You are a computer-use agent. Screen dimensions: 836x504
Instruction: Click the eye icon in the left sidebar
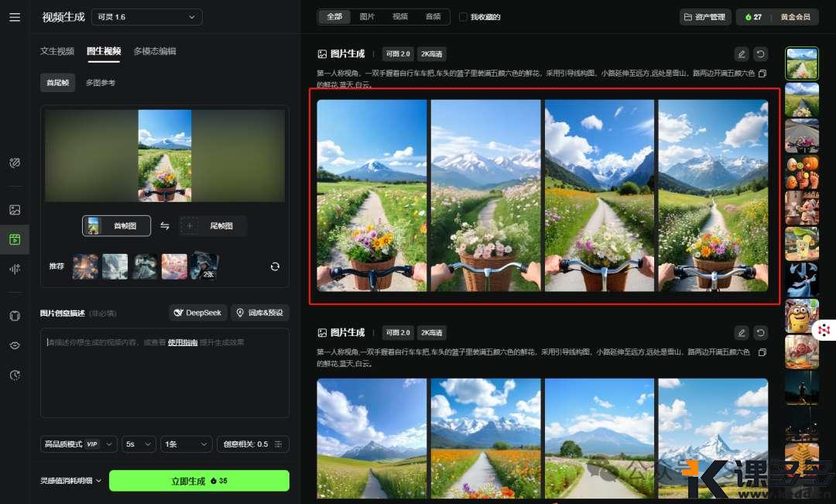[15, 345]
